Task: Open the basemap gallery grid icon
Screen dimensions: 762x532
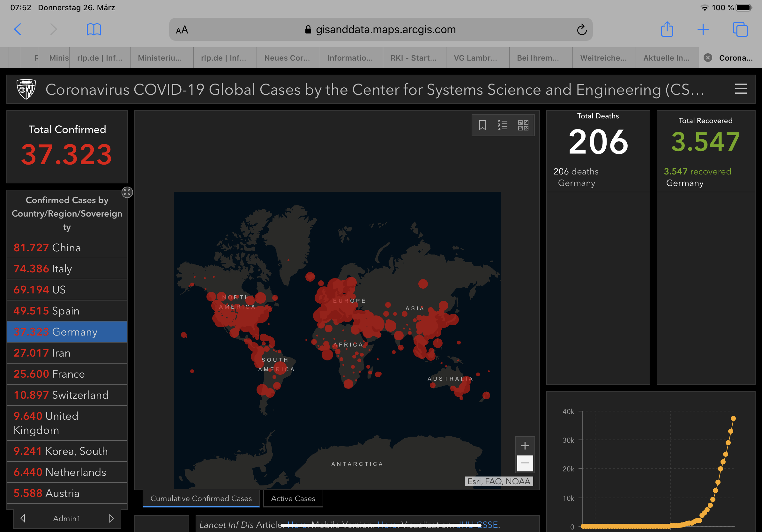Action: (523, 125)
